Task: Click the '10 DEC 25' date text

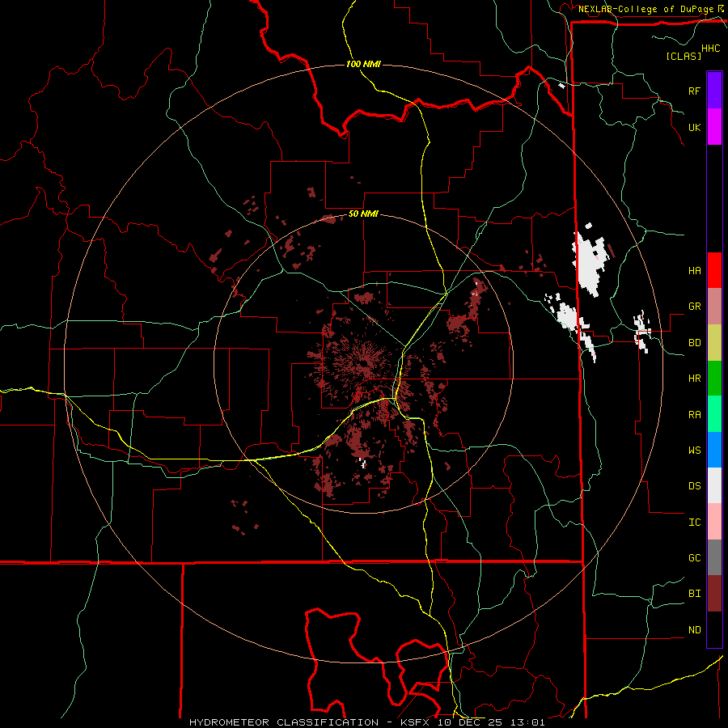Action: pyautogui.click(x=472, y=722)
